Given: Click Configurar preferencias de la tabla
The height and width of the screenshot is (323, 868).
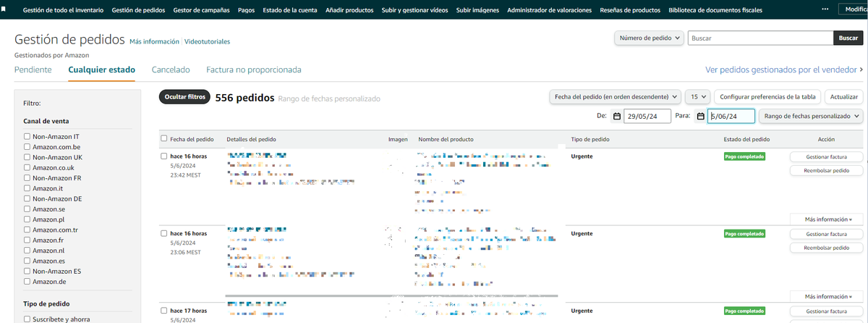Looking at the screenshot, I should pyautogui.click(x=767, y=96).
